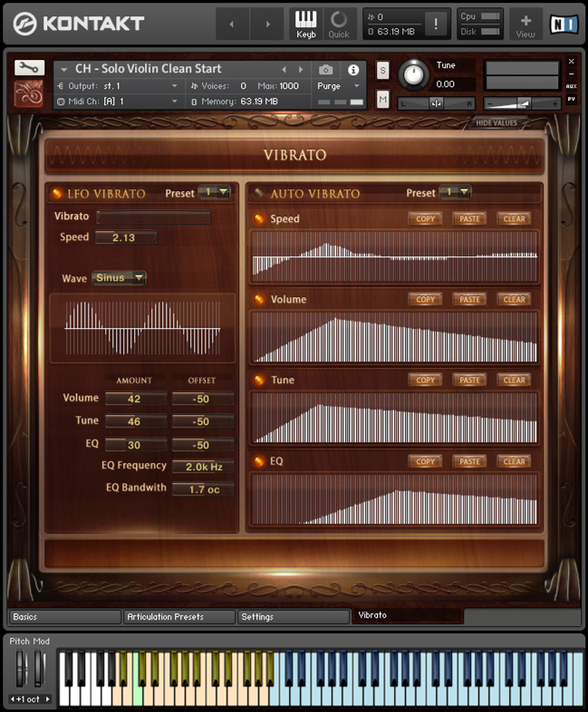
Task: Shift keyboard octave down arrow
Action: coord(13,698)
